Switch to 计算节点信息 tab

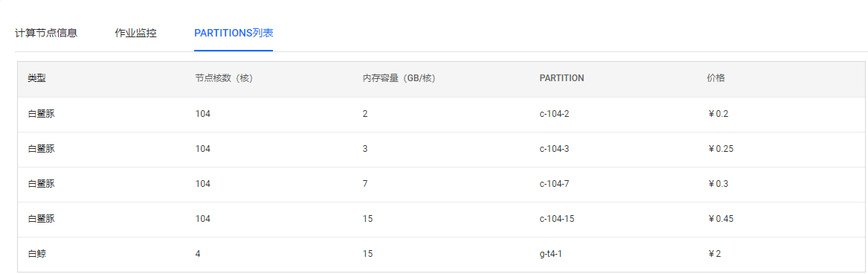click(46, 34)
